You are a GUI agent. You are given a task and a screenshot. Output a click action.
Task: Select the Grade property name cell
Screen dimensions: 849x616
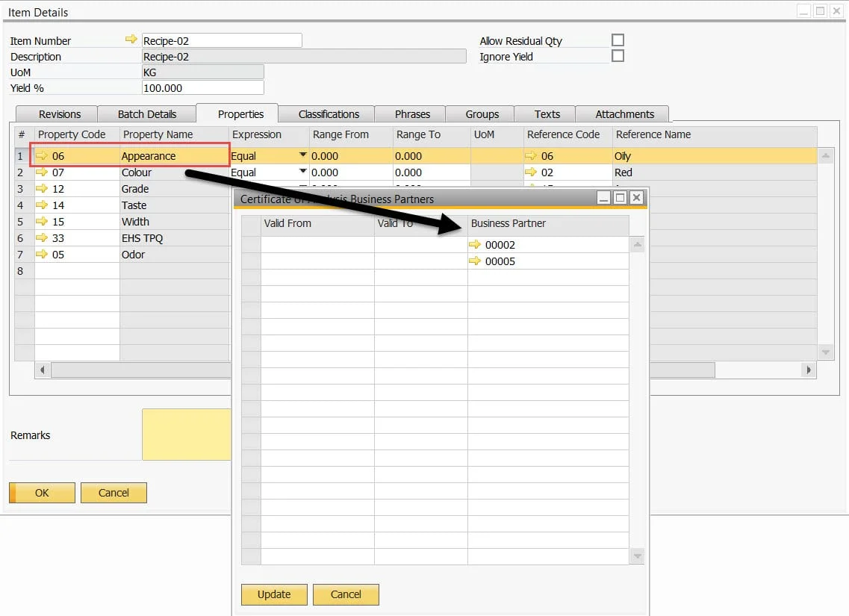174,188
